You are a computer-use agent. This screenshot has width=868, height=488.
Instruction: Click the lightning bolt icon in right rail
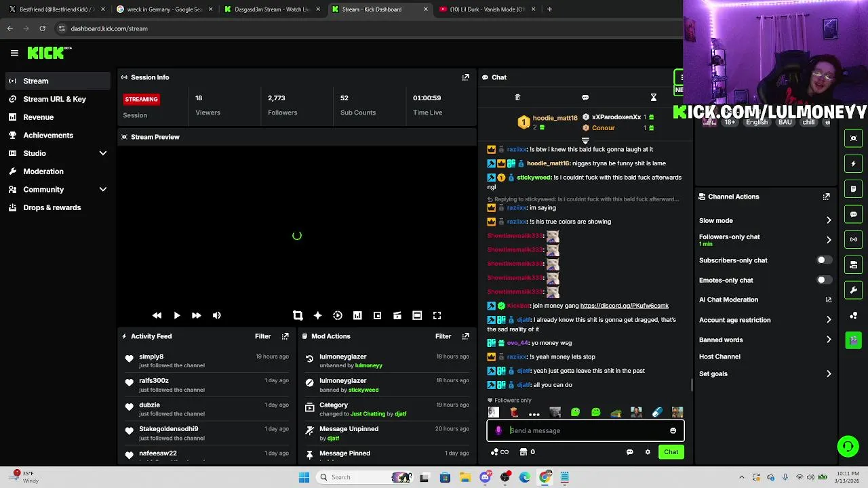point(853,163)
